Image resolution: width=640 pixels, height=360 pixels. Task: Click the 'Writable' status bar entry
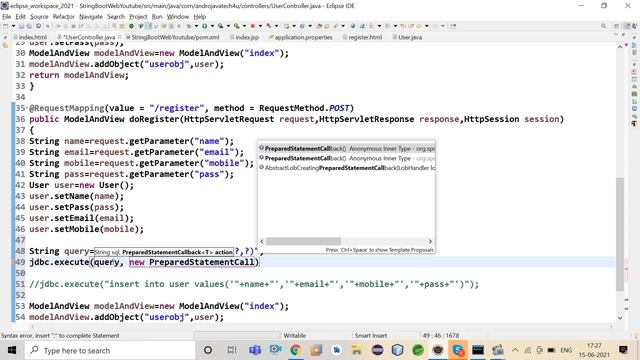[294, 336]
